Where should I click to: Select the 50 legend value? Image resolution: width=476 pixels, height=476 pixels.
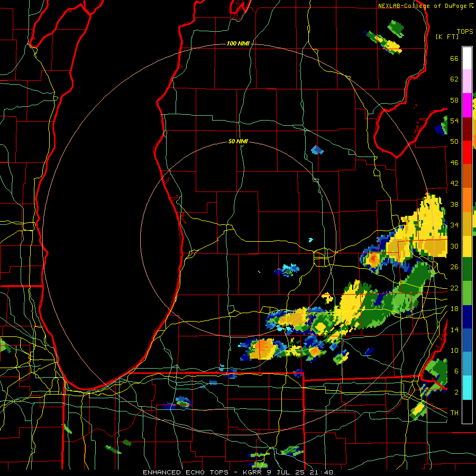pyautogui.click(x=454, y=142)
